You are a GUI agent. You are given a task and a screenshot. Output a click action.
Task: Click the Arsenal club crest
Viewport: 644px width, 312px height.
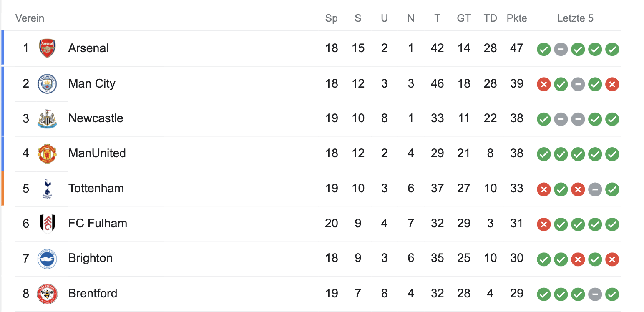pos(47,48)
